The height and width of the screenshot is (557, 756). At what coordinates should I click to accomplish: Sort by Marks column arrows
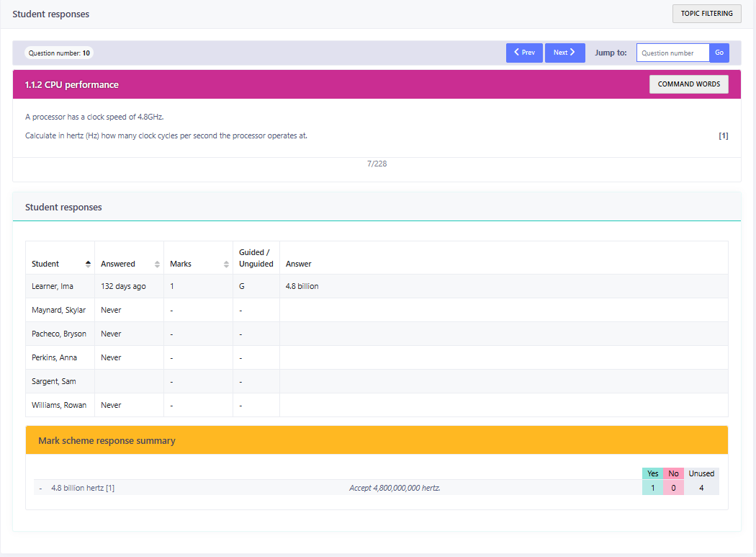pyautogui.click(x=226, y=264)
